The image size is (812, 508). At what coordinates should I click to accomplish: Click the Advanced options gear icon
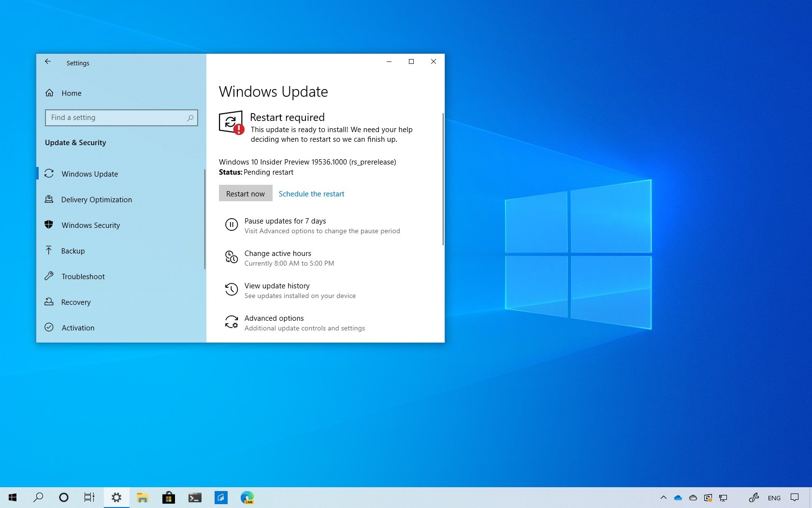(232, 322)
